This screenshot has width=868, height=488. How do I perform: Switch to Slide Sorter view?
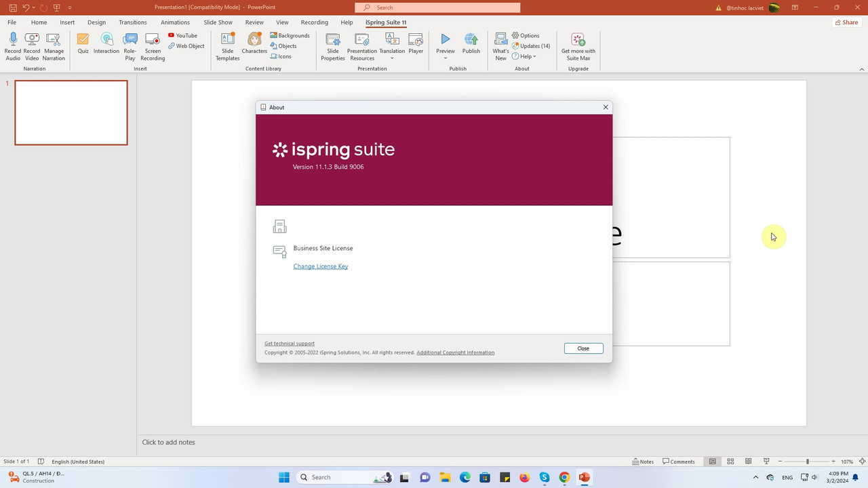(x=730, y=462)
